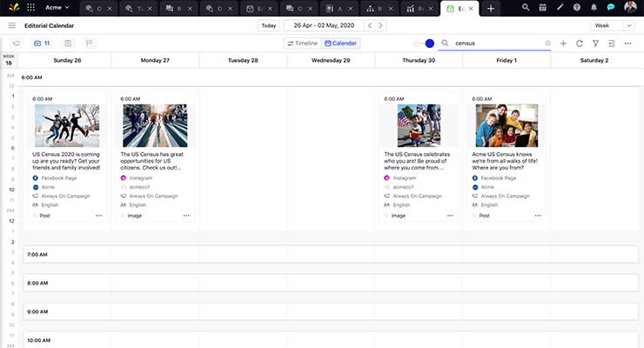Click the Wednesday 29 column header
This screenshot has width=644, height=348.
[331, 60]
